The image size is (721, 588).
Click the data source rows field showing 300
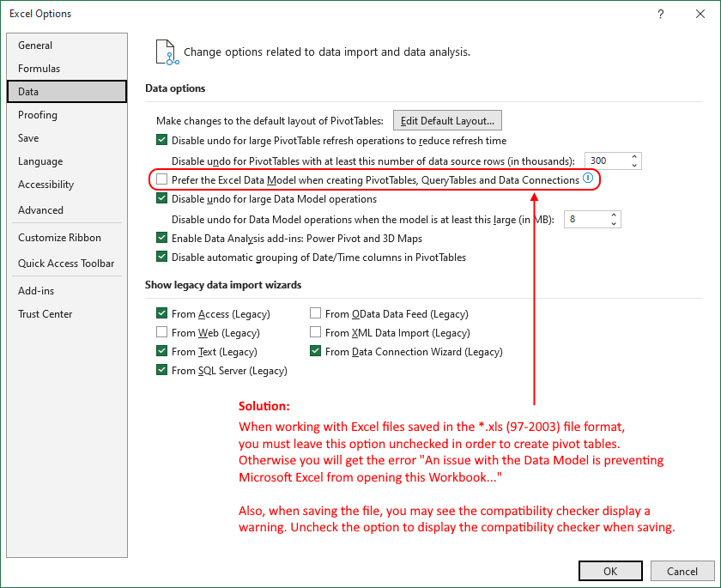pyautogui.click(x=607, y=161)
